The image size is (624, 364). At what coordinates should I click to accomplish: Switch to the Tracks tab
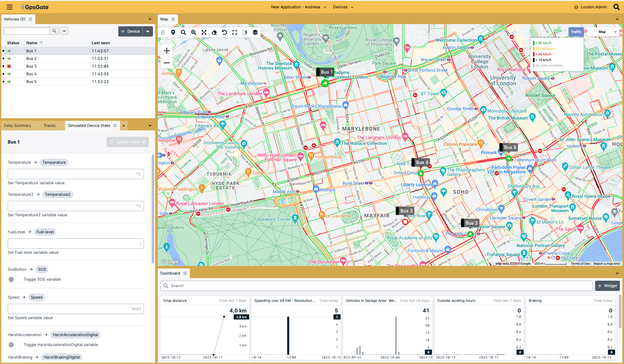click(49, 126)
